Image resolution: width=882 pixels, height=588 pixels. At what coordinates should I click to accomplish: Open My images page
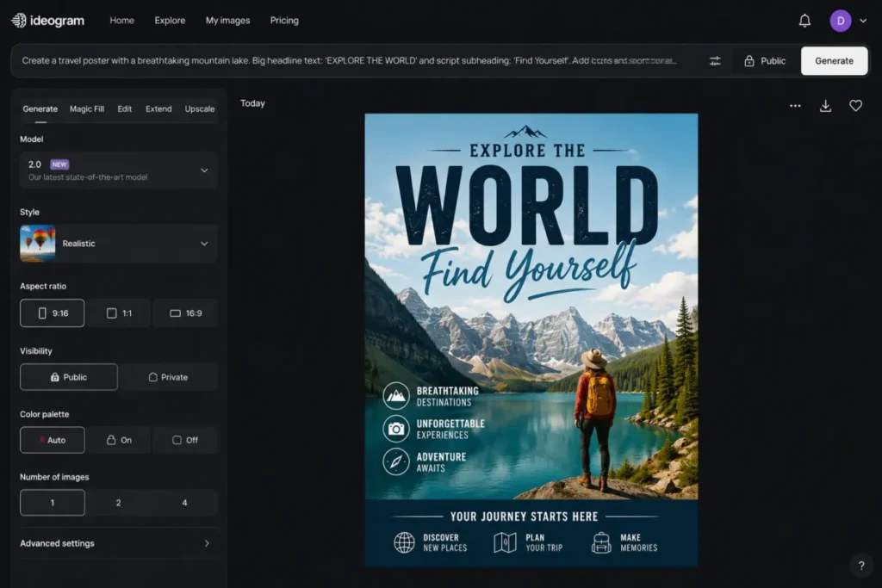(227, 21)
